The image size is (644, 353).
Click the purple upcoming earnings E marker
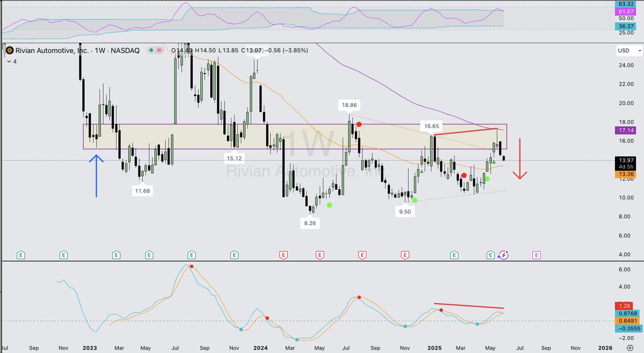click(x=536, y=255)
